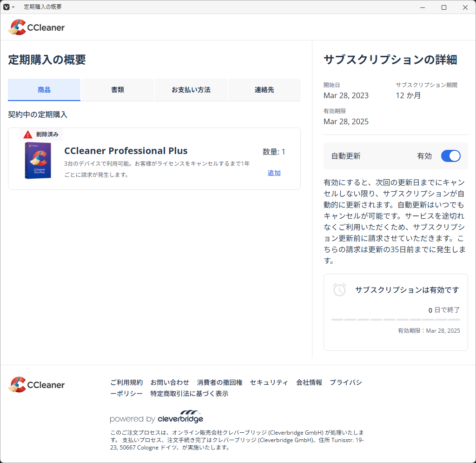The height and width of the screenshot is (463, 476).
Task: Click the 定期購入の概要 page heading
Action: coord(47,60)
